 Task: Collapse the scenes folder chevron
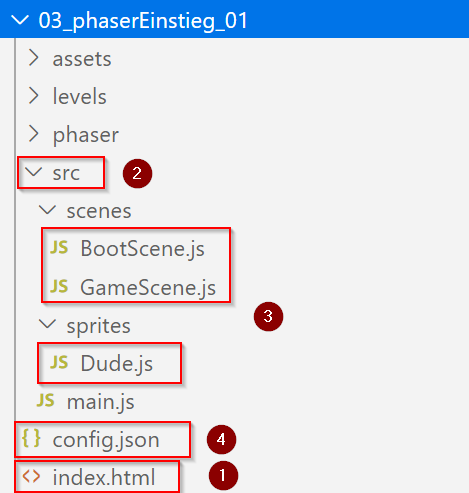coord(47,210)
